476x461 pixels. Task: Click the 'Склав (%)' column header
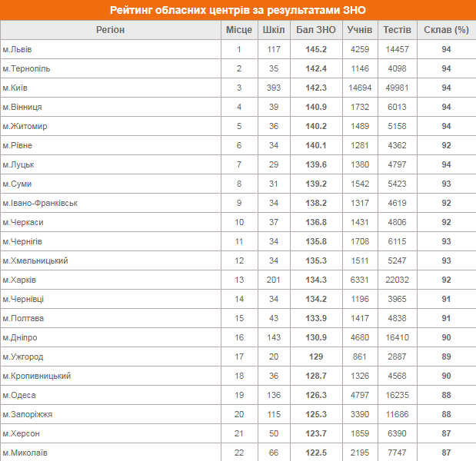coord(446,30)
